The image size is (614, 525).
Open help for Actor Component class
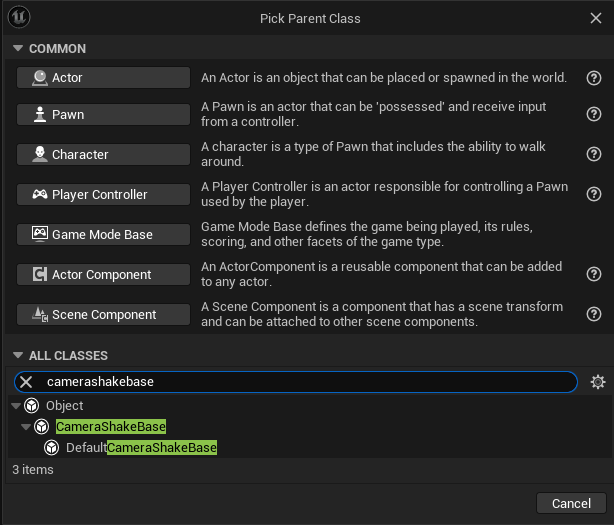(x=594, y=274)
